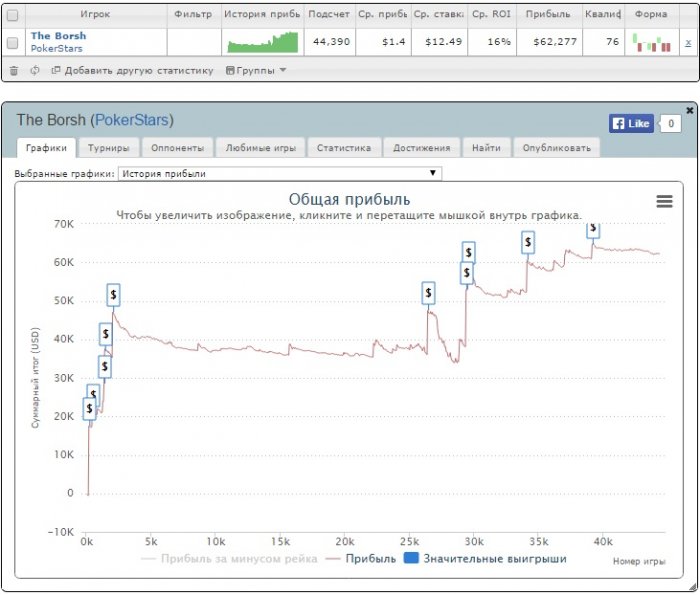Open the Группы dropdown

pyautogui.click(x=256, y=71)
